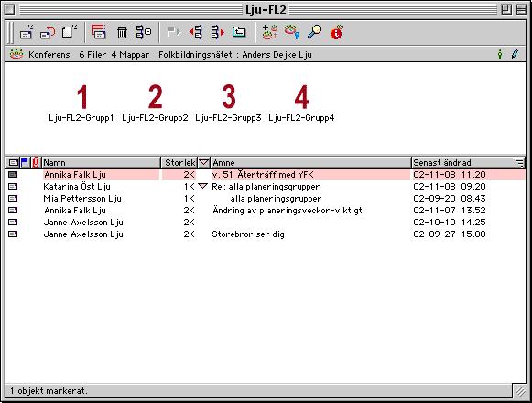
Task: Click the Konferens icon in the info bar
Action: 16,54
